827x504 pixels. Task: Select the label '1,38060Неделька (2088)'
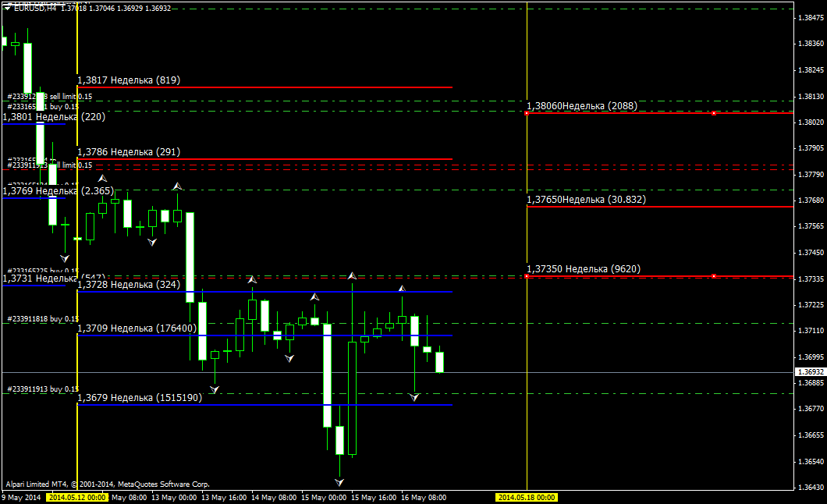pyautogui.click(x=582, y=106)
